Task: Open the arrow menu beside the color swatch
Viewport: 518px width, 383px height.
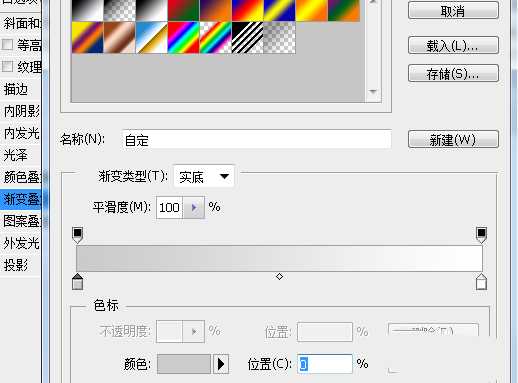Action: coord(221,364)
